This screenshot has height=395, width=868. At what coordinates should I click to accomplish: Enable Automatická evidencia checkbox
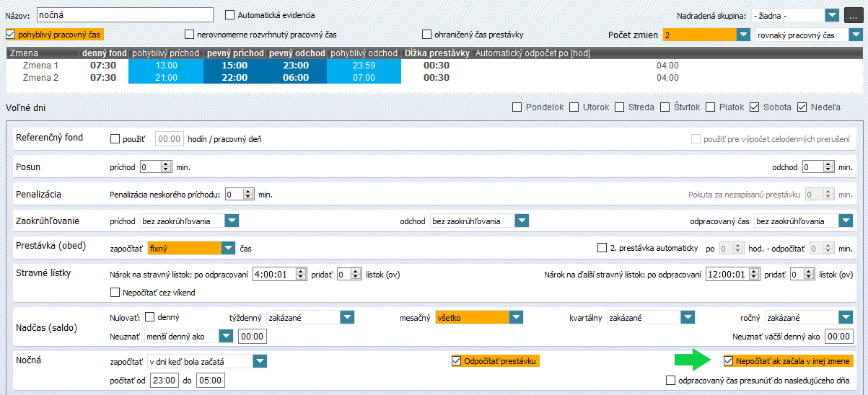(230, 14)
